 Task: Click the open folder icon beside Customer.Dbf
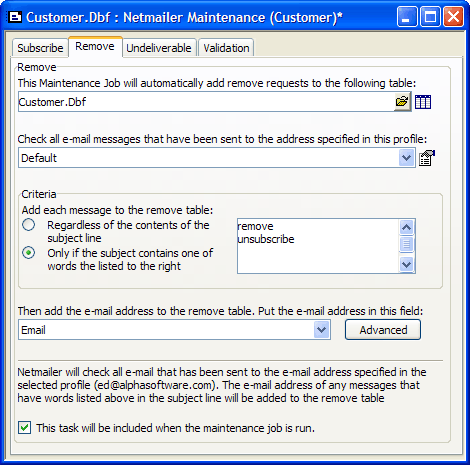pos(402,102)
